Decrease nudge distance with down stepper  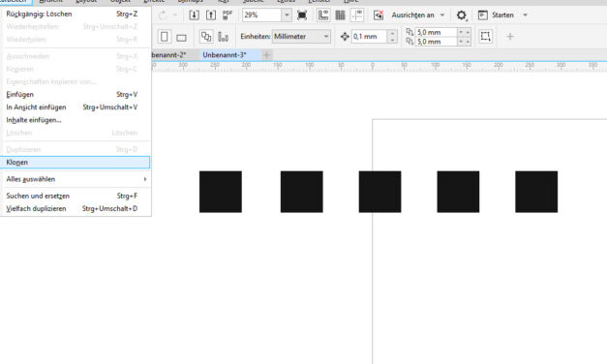pyautogui.click(x=392, y=40)
